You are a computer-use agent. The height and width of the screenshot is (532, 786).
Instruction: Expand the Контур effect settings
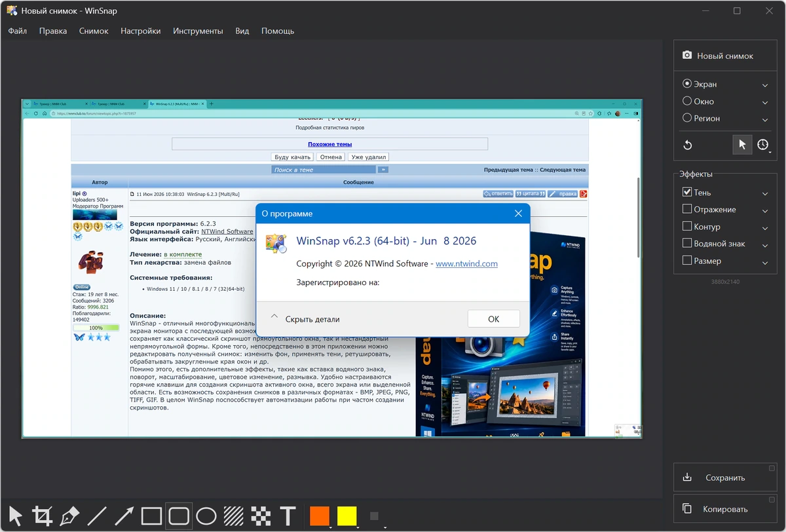[x=765, y=228]
